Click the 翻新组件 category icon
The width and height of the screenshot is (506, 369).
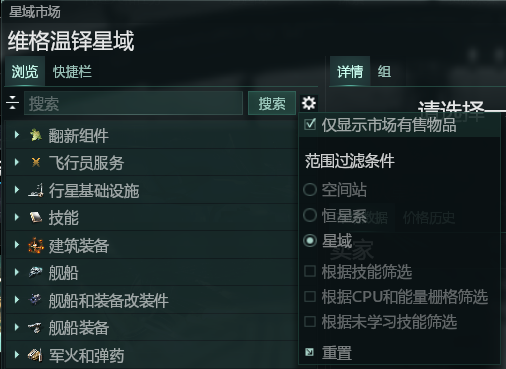(36, 135)
